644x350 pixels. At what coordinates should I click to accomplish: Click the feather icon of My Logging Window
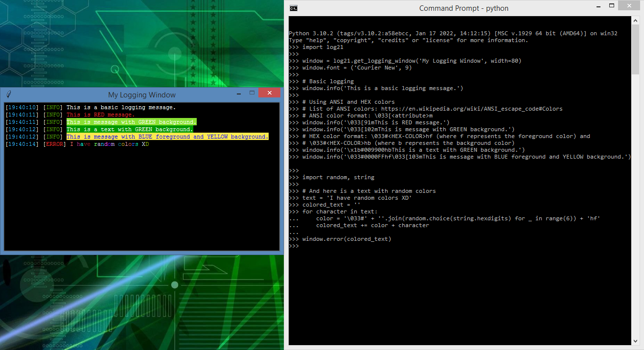pos(8,94)
